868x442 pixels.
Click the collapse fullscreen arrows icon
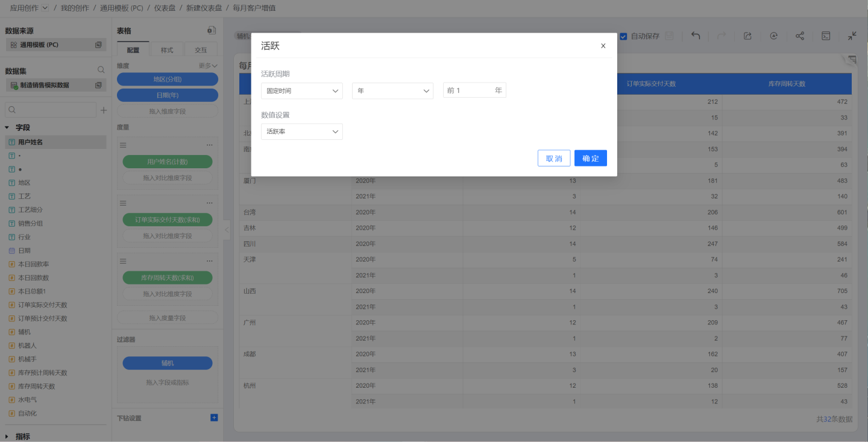[852, 36]
